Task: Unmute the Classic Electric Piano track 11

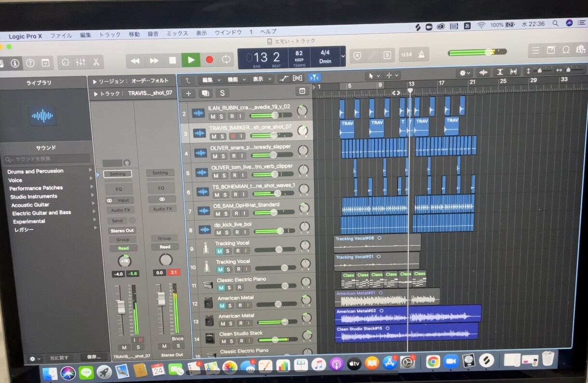Action: [x=221, y=288]
